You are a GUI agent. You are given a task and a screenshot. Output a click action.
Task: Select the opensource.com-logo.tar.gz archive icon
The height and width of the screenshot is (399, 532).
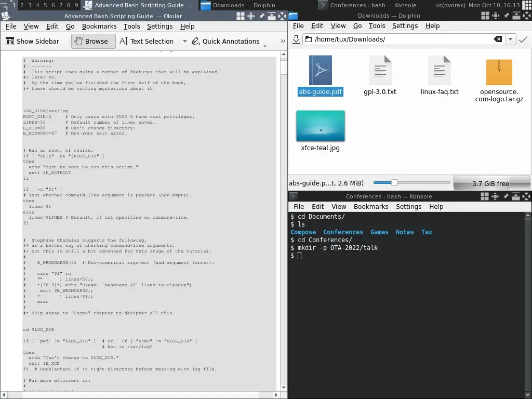click(x=499, y=72)
